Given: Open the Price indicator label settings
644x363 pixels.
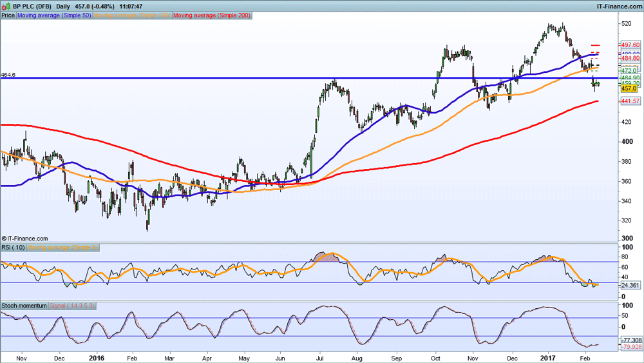Looking at the screenshot, I should click(x=8, y=15).
